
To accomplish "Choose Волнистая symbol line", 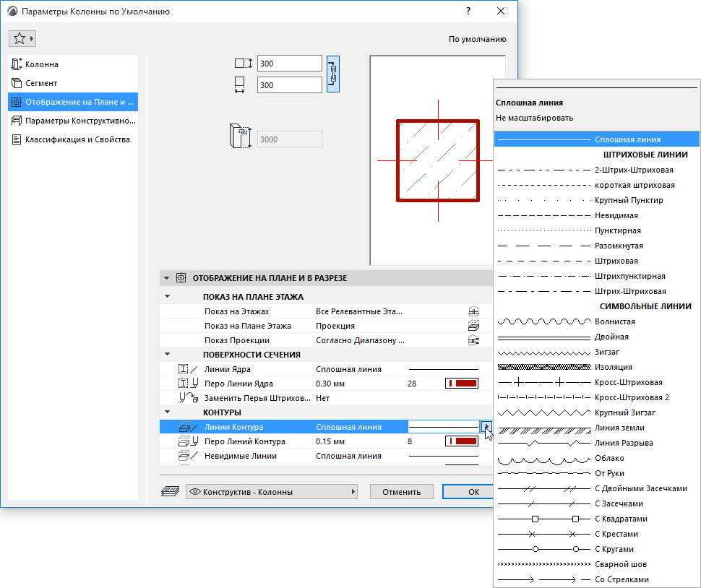I will coord(597,321).
